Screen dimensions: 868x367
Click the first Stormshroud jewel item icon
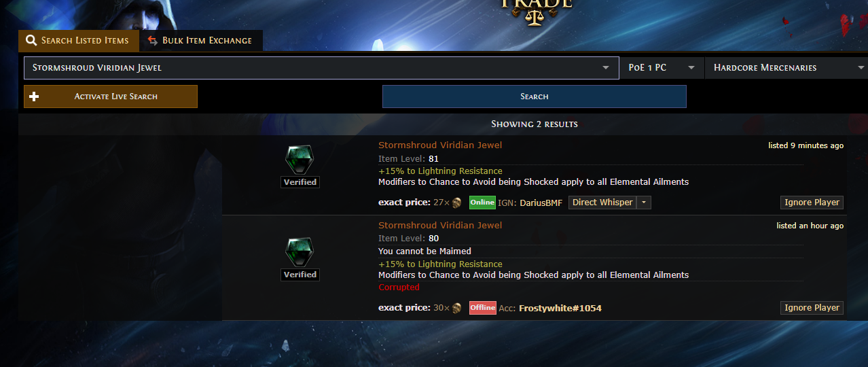[300, 160]
